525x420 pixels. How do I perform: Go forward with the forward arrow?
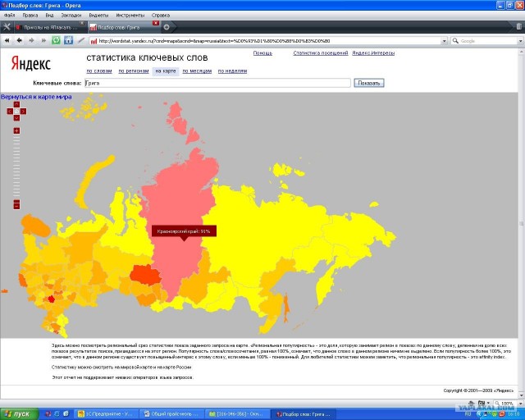coord(31,40)
